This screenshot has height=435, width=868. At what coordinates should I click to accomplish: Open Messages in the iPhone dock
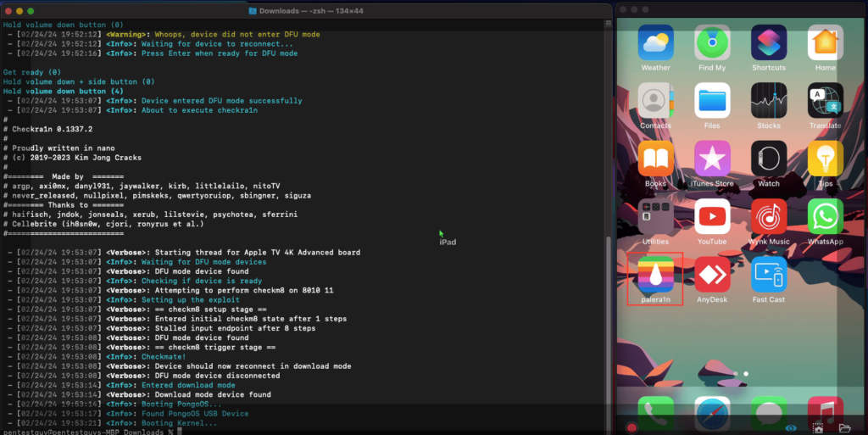768,414
